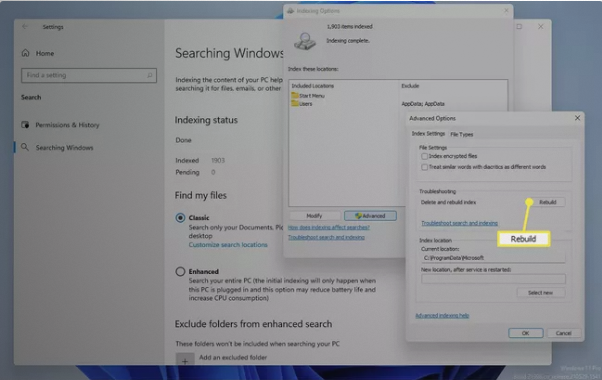Click the Select new button

point(541,292)
